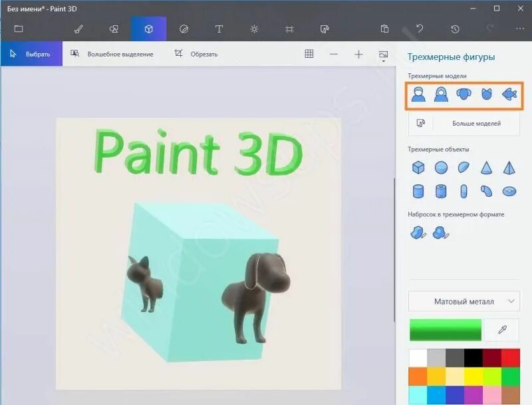Open the 3D shapes tab
The width and height of the screenshot is (532, 405).
coord(148,29)
